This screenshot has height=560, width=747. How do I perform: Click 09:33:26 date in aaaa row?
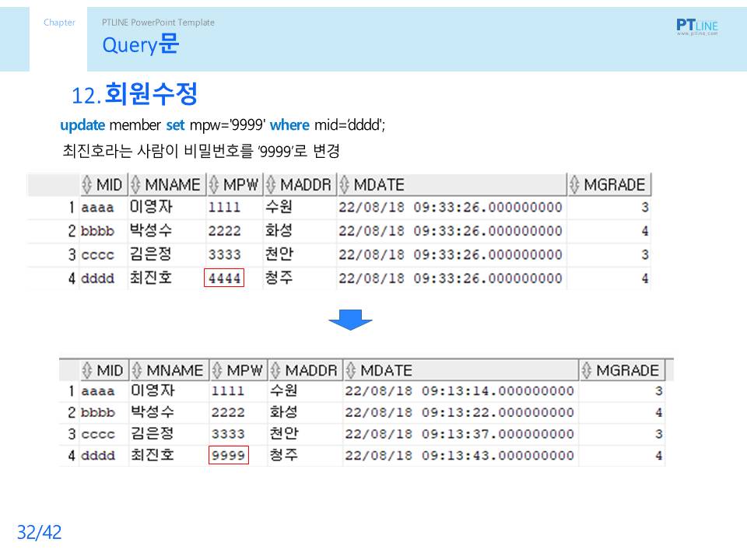(x=451, y=207)
